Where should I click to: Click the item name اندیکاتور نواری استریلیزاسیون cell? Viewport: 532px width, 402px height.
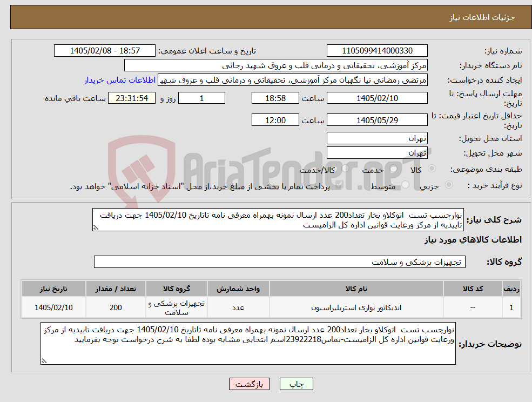356,307
